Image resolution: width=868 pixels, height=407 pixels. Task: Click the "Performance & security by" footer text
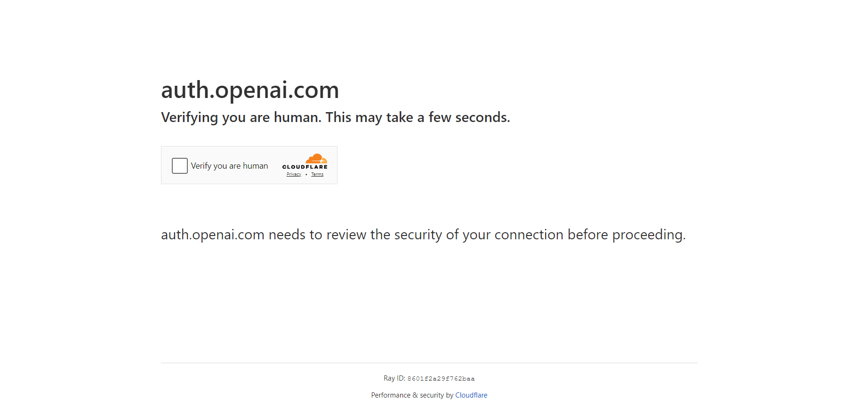(412, 395)
